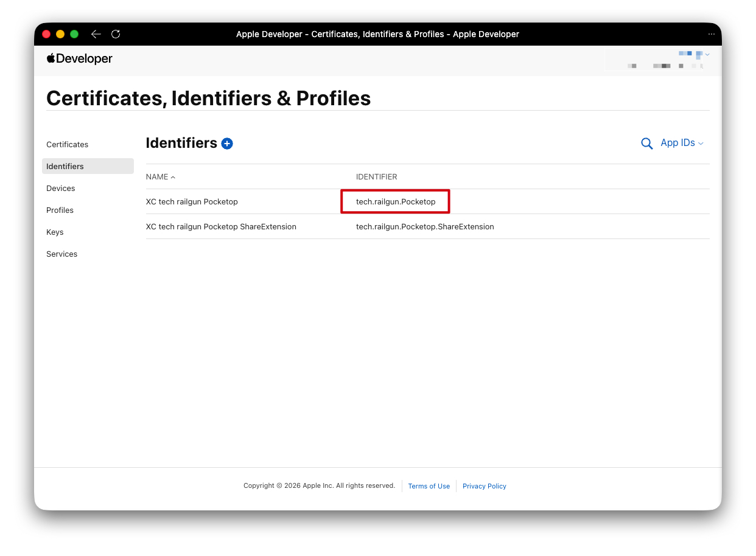Click the Apple Developer logo

(80, 59)
